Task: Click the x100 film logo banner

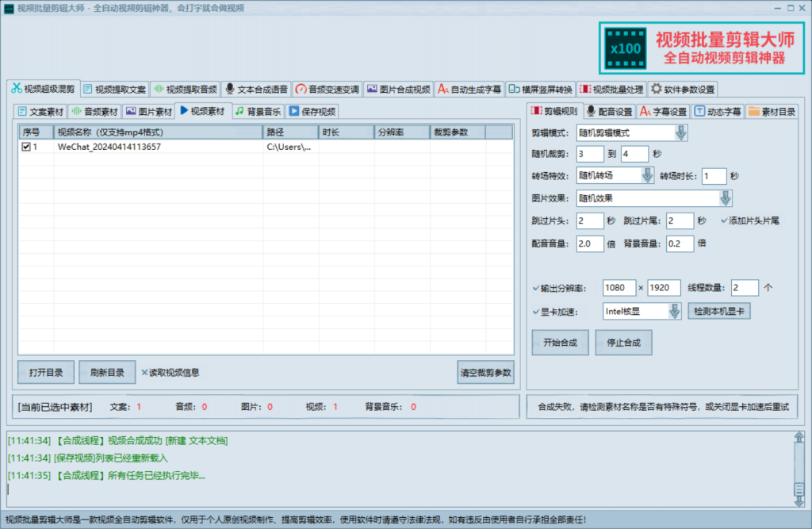Action: click(624, 48)
